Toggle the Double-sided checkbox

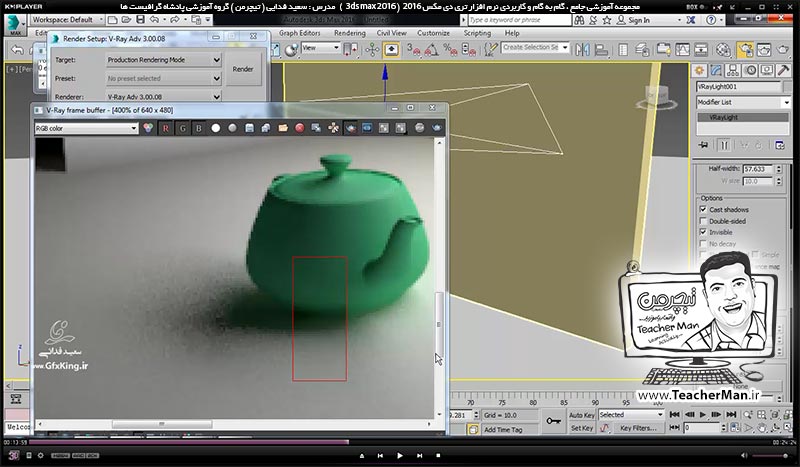[x=703, y=221]
